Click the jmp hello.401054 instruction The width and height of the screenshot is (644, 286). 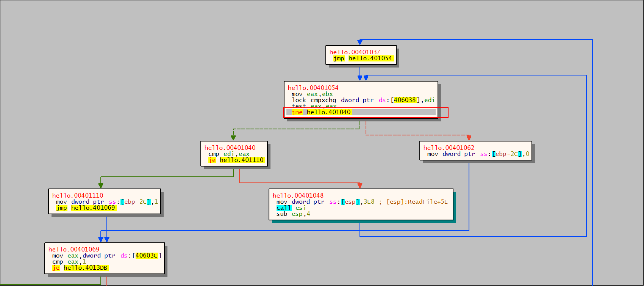coord(363,58)
